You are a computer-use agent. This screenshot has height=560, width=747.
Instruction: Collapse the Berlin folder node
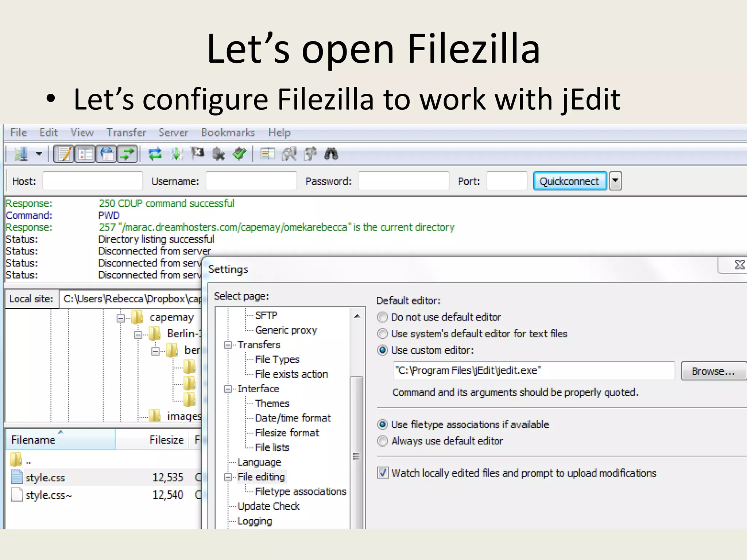tap(138, 334)
